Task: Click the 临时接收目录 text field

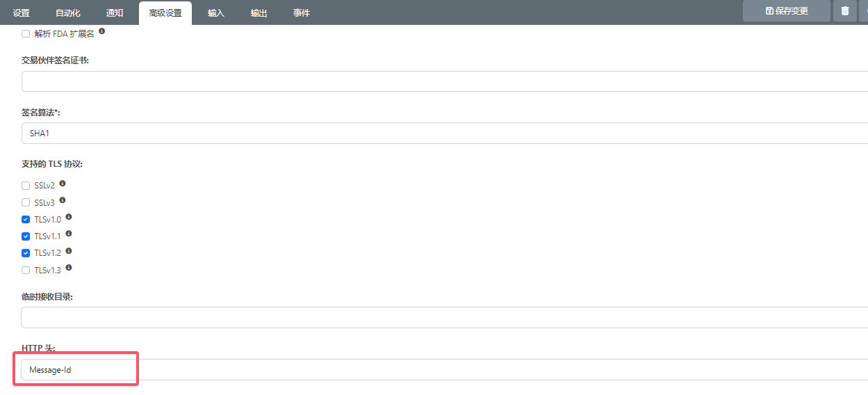Action: tap(444, 317)
